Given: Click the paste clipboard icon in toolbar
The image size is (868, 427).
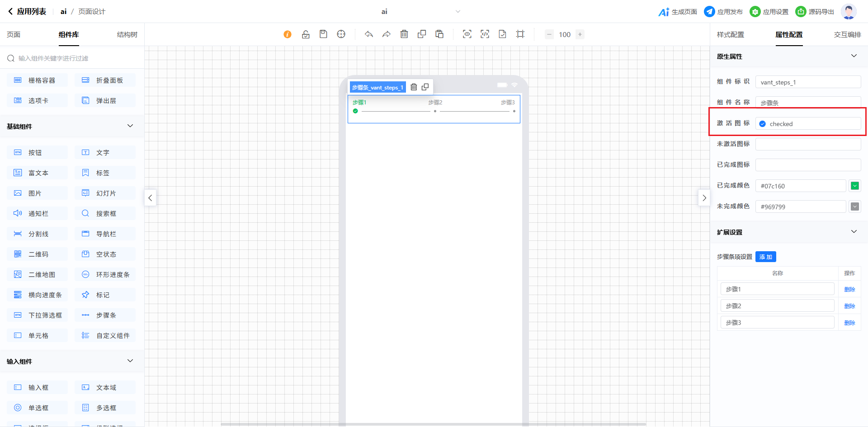Looking at the screenshot, I should (439, 34).
